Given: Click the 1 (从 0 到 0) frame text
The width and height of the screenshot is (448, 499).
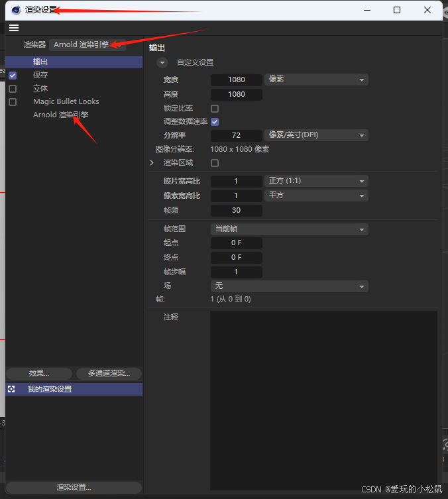Looking at the screenshot, I should pyautogui.click(x=231, y=299).
